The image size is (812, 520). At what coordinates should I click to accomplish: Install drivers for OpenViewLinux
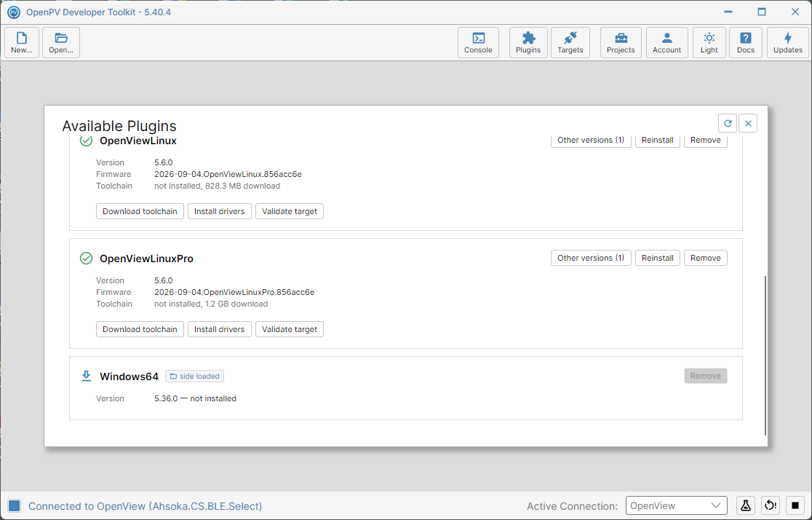coord(220,211)
